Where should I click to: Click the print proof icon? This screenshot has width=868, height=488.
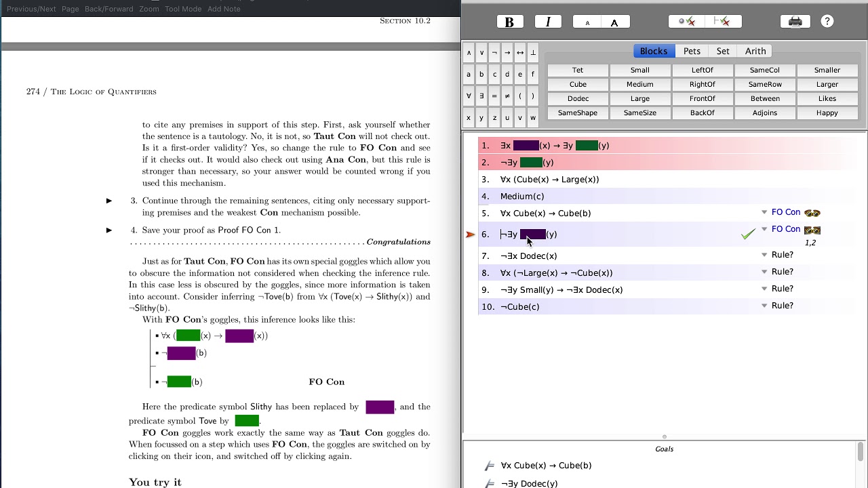click(795, 22)
